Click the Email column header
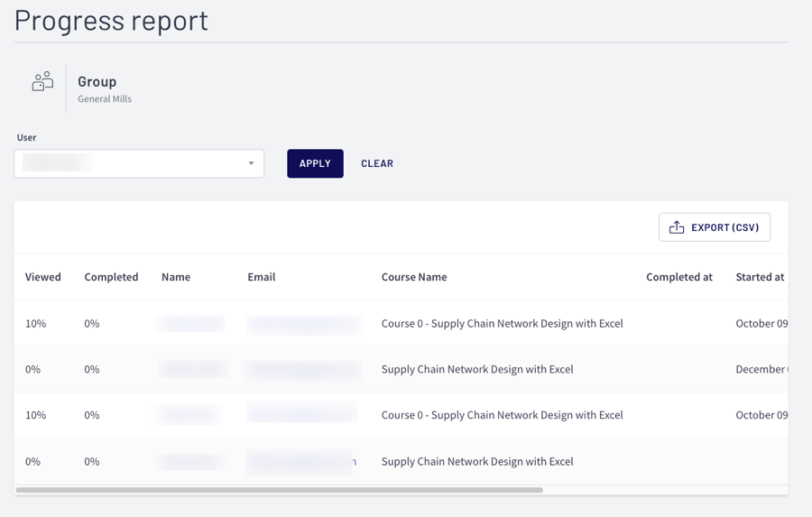812x517 pixels. click(262, 277)
